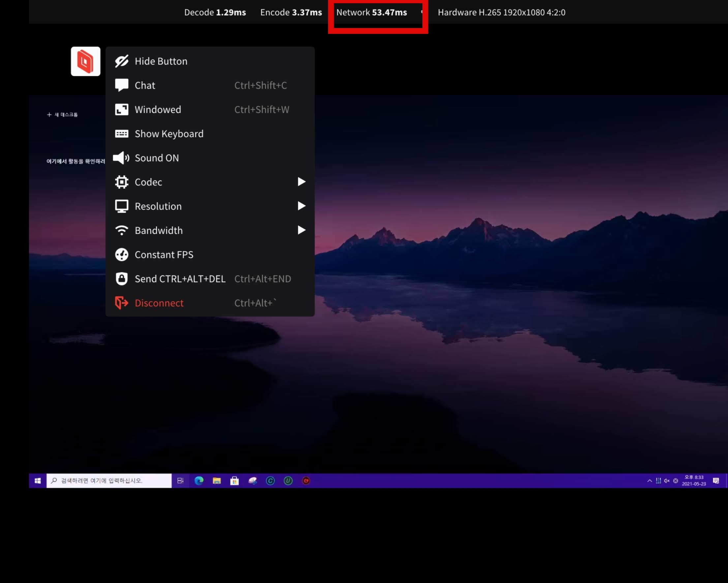
Task: Expand the Bandwidth submenu arrow
Action: click(302, 230)
